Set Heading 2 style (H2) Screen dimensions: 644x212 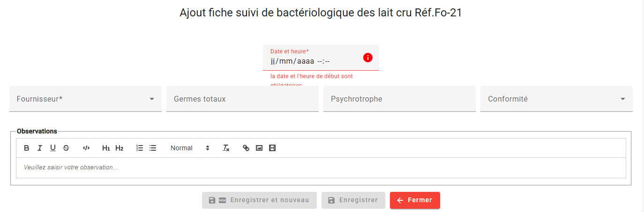coord(120,148)
